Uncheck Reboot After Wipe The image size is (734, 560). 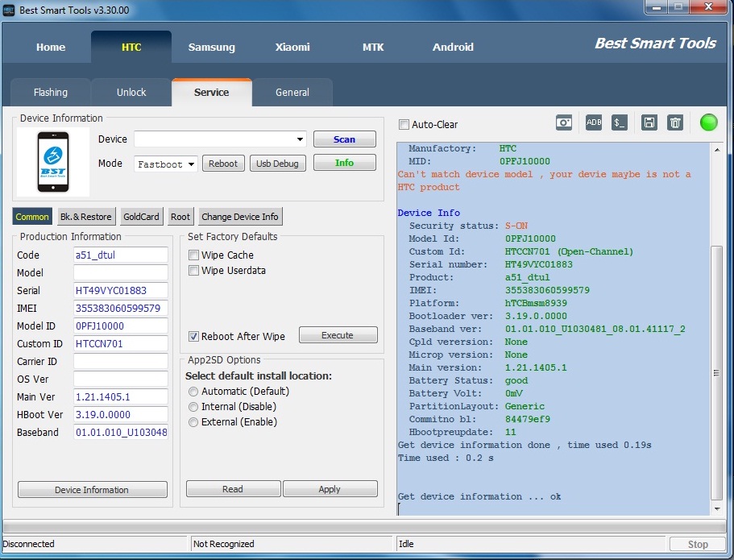(x=193, y=336)
